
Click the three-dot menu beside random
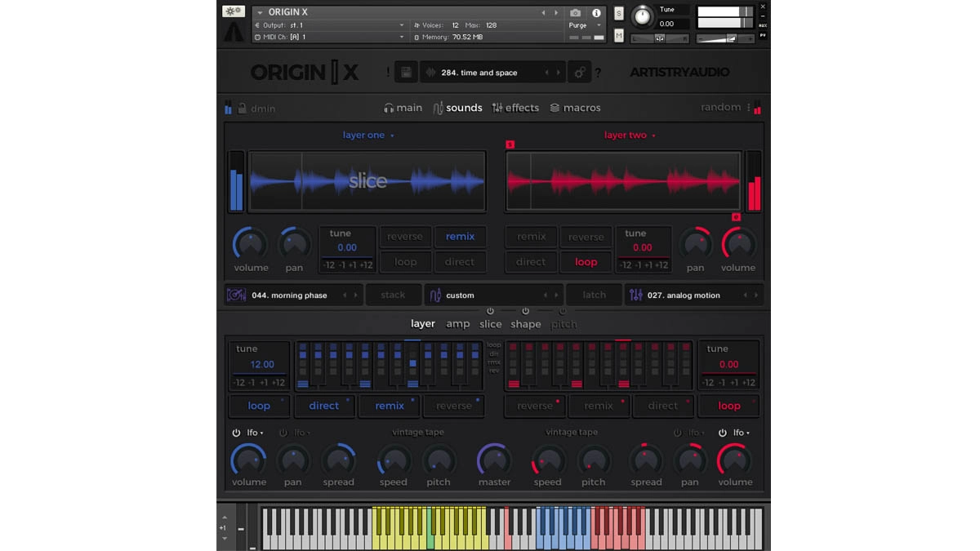coord(748,108)
